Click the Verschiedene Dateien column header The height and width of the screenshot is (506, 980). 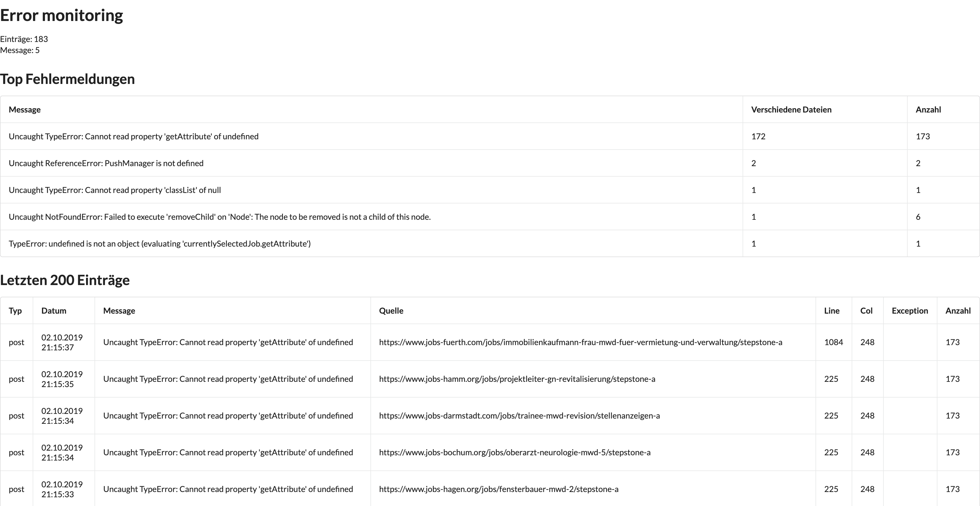[x=791, y=110]
